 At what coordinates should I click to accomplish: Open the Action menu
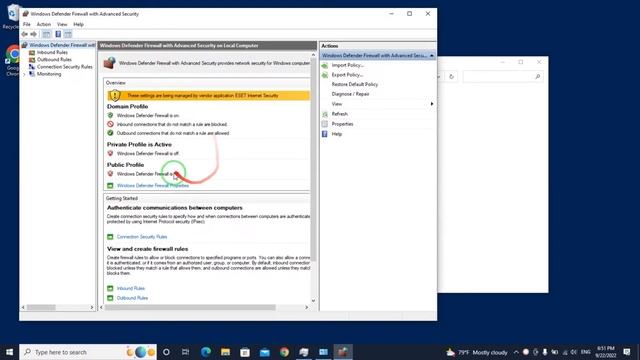click(44, 24)
